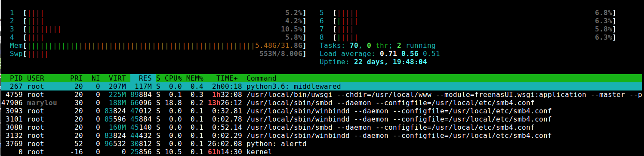This screenshot has height=156, width=644.
Task: Select the smbd process owned by marylou
Action: 322,103
